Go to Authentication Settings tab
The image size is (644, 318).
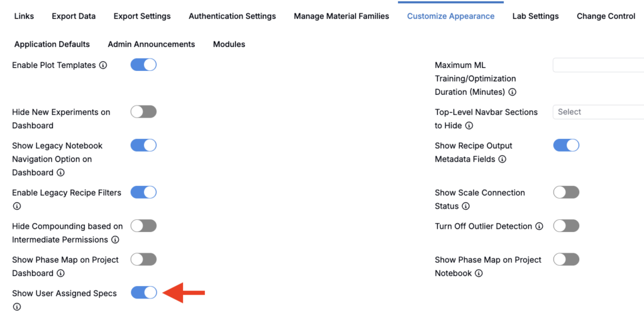[x=232, y=16]
